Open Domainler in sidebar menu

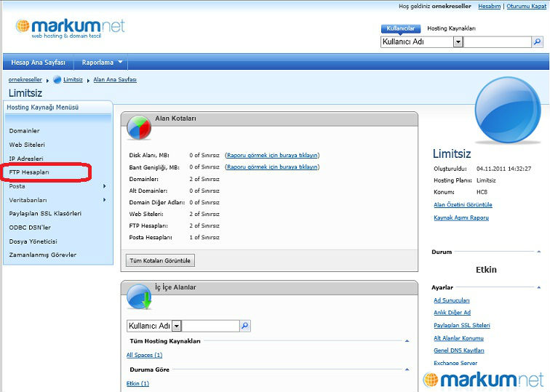(x=24, y=131)
